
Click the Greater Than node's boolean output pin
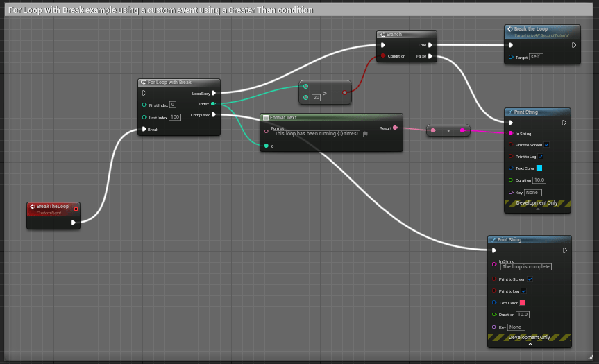pyautogui.click(x=344, y=92)
